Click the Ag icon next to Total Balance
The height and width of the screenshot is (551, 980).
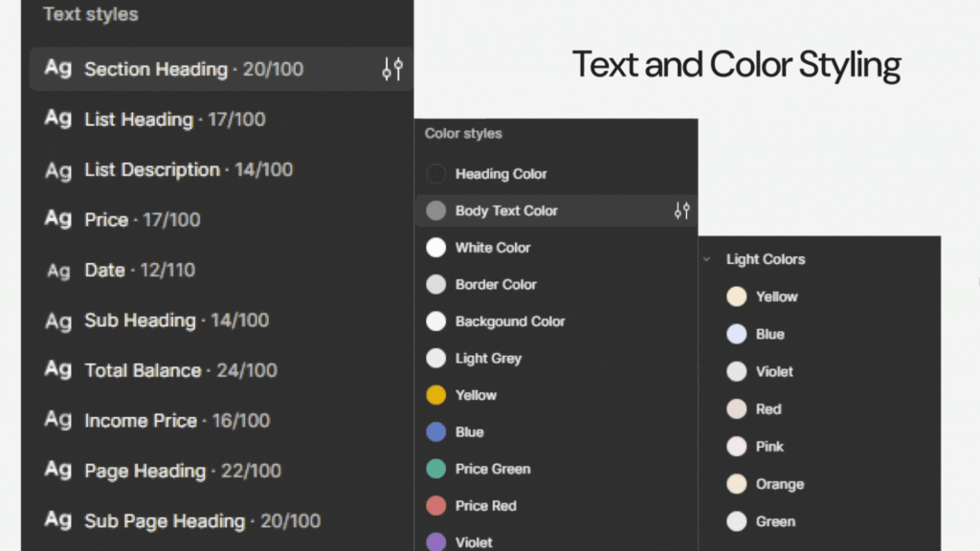coord(58,370)
